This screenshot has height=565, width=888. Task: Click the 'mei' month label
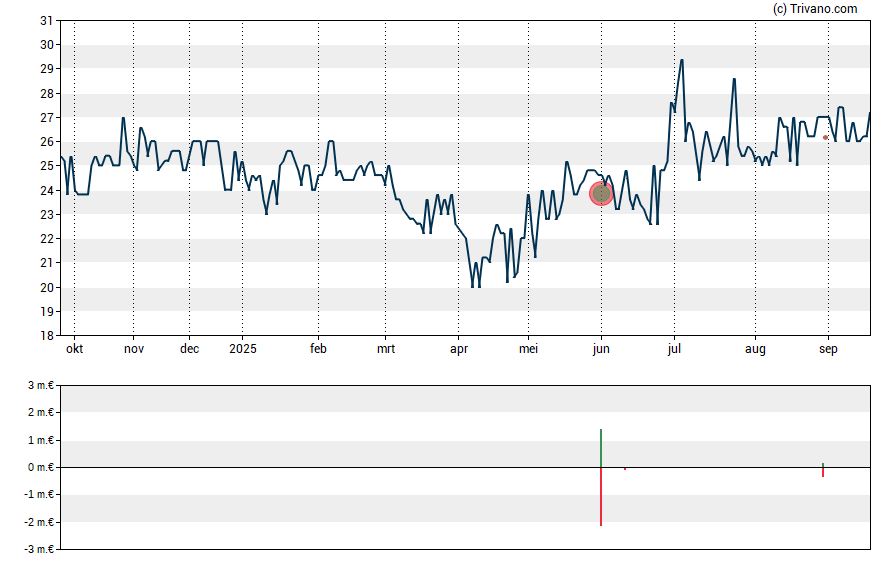(528, 349)
